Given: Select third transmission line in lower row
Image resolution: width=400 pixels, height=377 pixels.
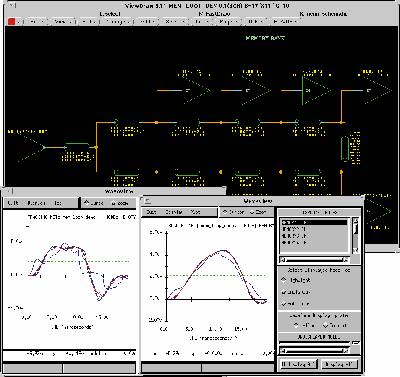Looking at the screenshot, I should (248, 173).
